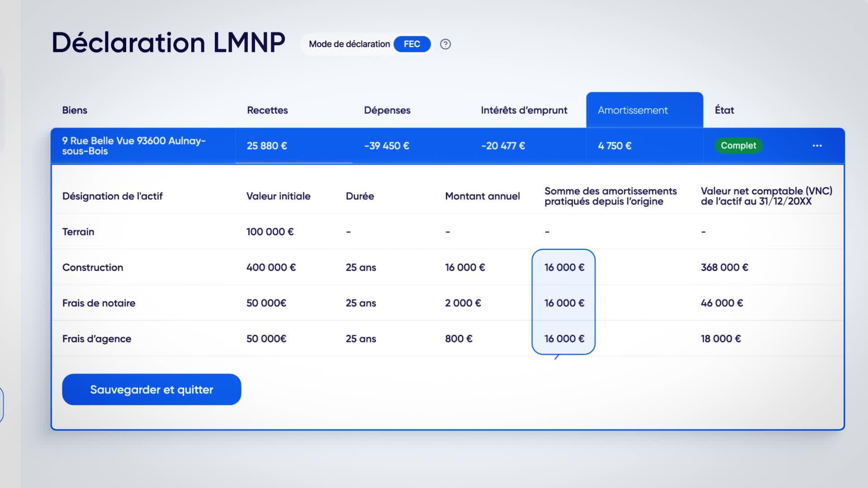Click Construction cumulative amortization 16 000 €

click(564, 267)
